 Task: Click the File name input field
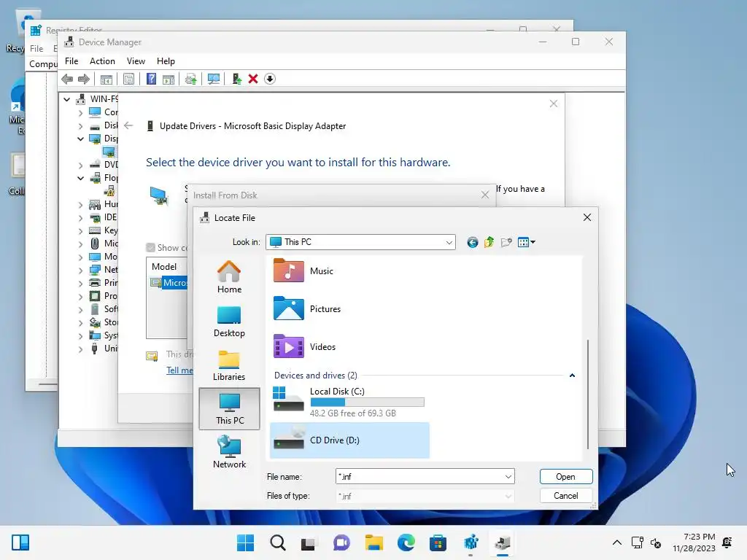(x=419, y=477)
